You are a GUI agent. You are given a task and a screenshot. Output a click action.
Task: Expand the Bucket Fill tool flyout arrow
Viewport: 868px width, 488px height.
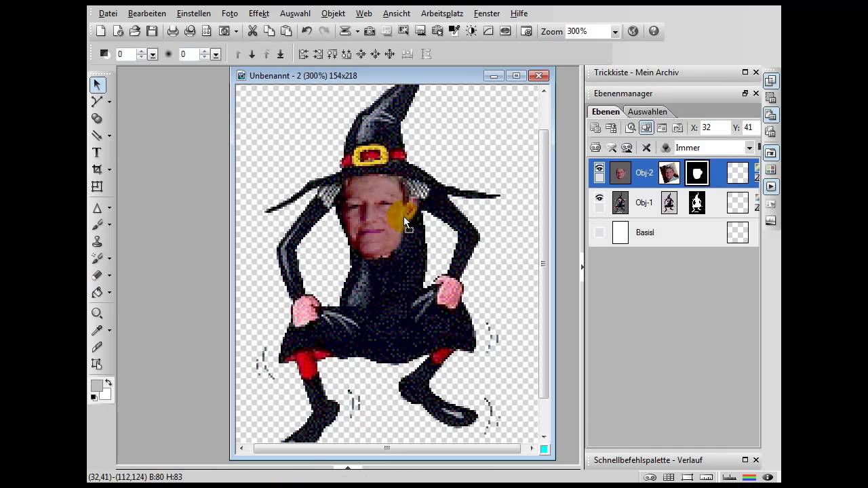pyautogui.click(x=109, y=293)
